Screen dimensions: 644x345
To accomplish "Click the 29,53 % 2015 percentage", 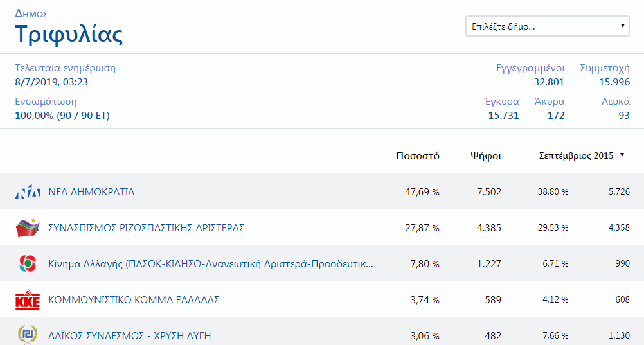I will 553,227.
